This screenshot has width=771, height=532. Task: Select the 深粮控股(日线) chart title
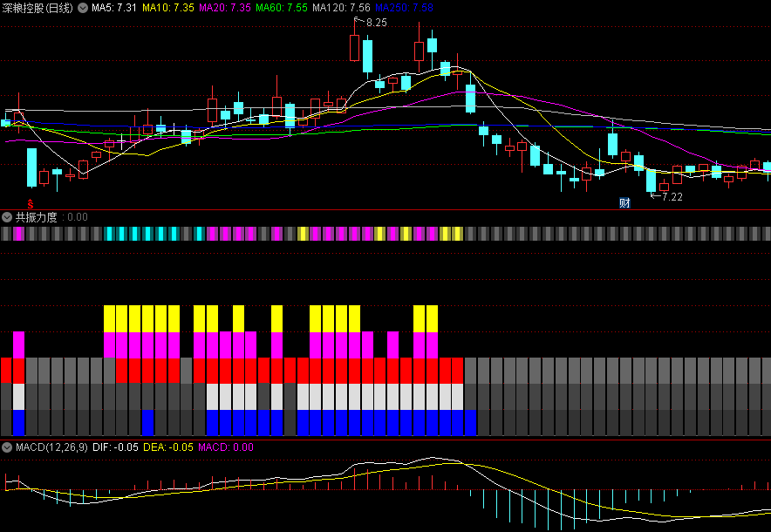[38, 8]
